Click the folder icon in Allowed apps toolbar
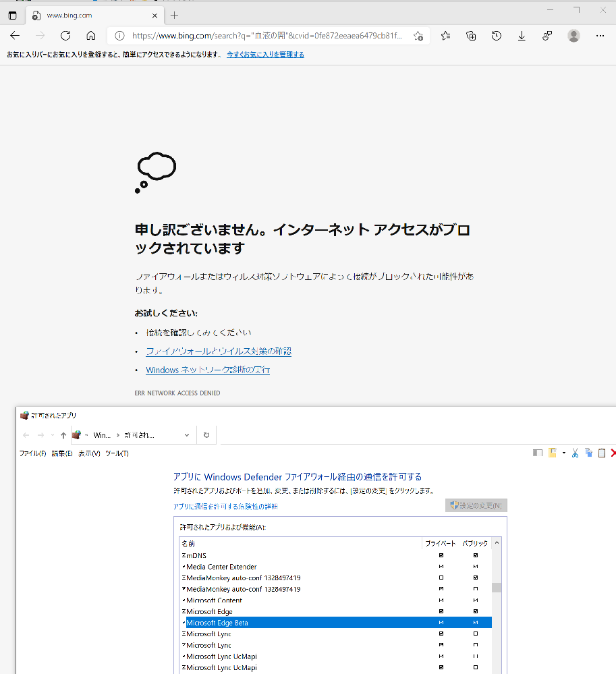Screen dimensions: 616x674 click(x=553, y=453)
